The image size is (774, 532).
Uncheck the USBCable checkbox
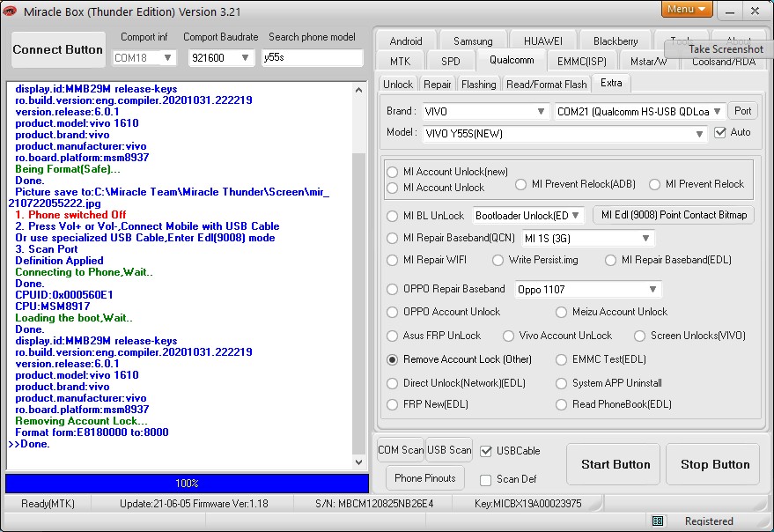(x=486, y=451)
